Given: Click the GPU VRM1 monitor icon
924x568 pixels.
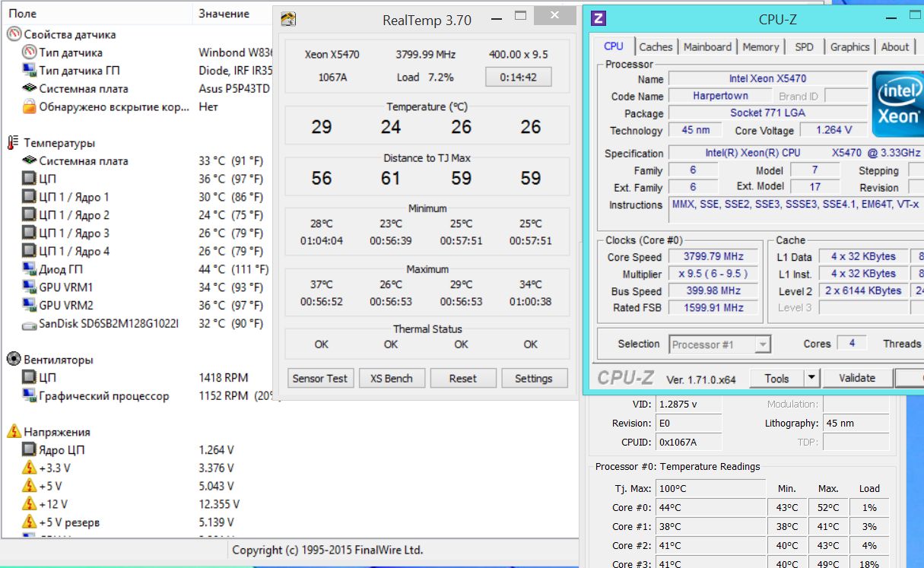Looking at the screenshot, I should (30, 287).
